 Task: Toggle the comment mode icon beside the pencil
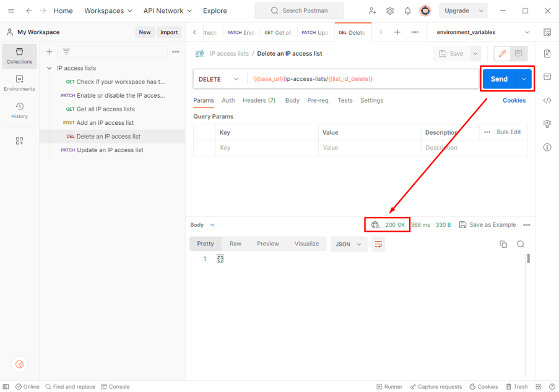pos(519,54)
